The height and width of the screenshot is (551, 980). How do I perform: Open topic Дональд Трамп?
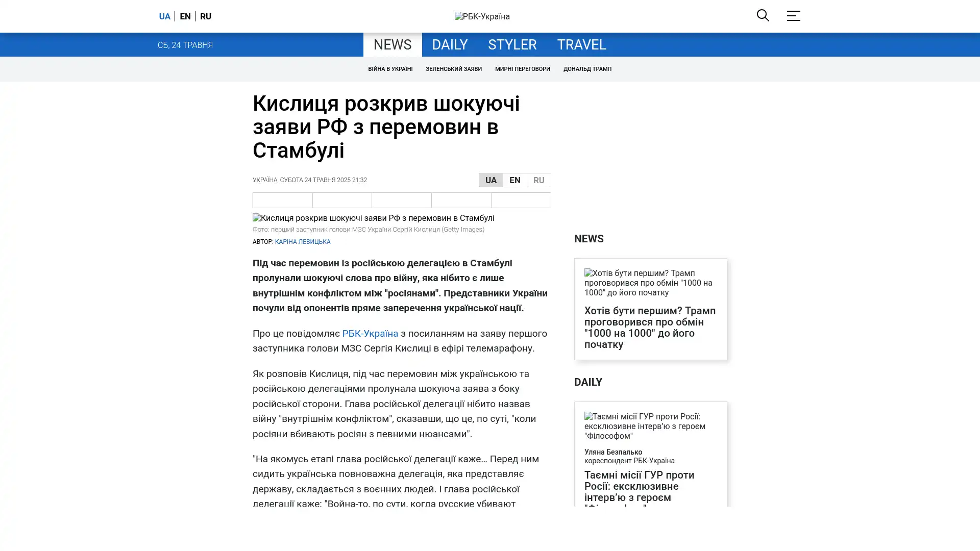(587, 69)
